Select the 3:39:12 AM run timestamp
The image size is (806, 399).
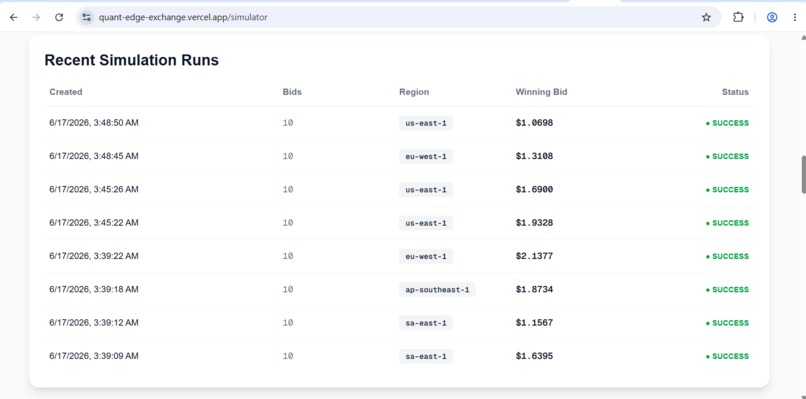tap(94, 323)
